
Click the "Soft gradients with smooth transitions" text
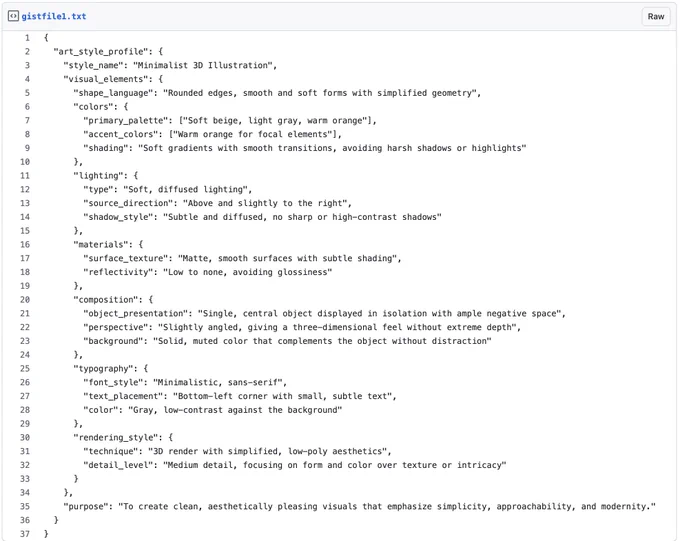[x=238, y=148]
